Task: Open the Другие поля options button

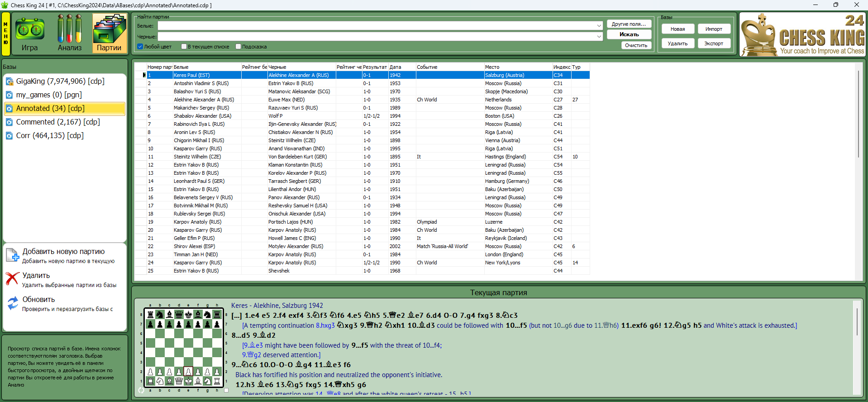Action: pyautogui.click(x=629, y=24)
